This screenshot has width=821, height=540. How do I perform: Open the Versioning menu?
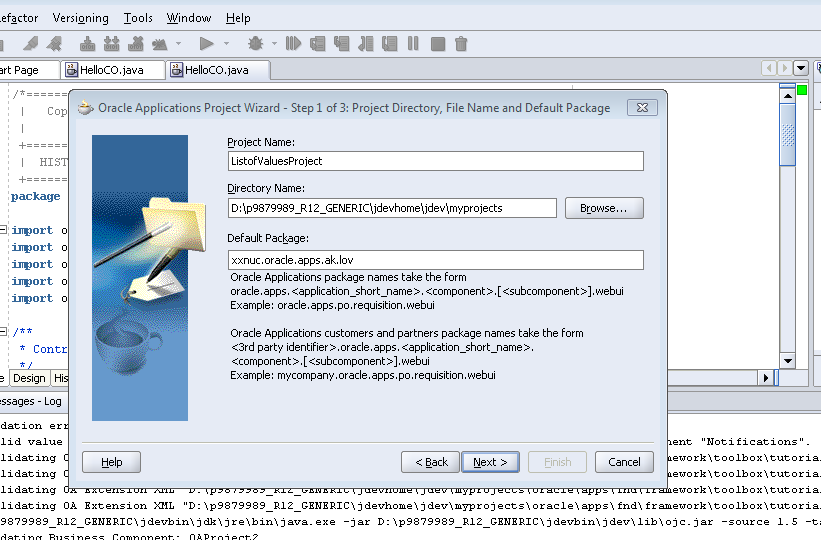[x=81, y=18]
